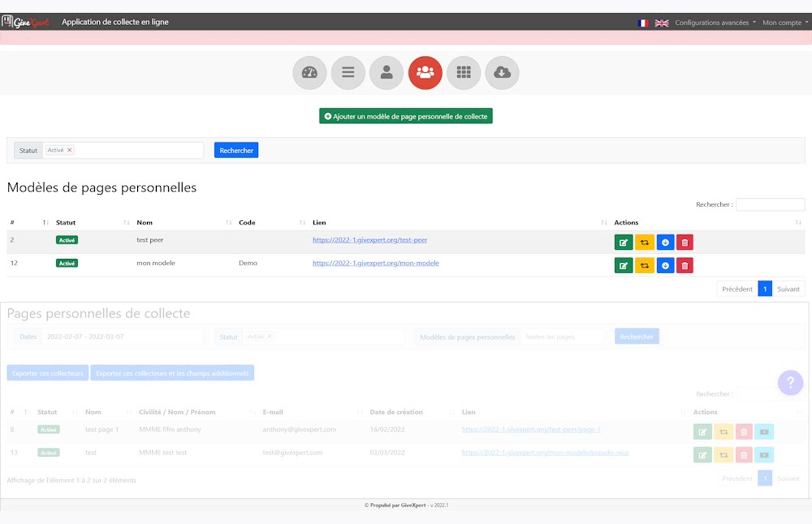Click 'Exporter ces collecteurs et les champs additionnels'

172,373
